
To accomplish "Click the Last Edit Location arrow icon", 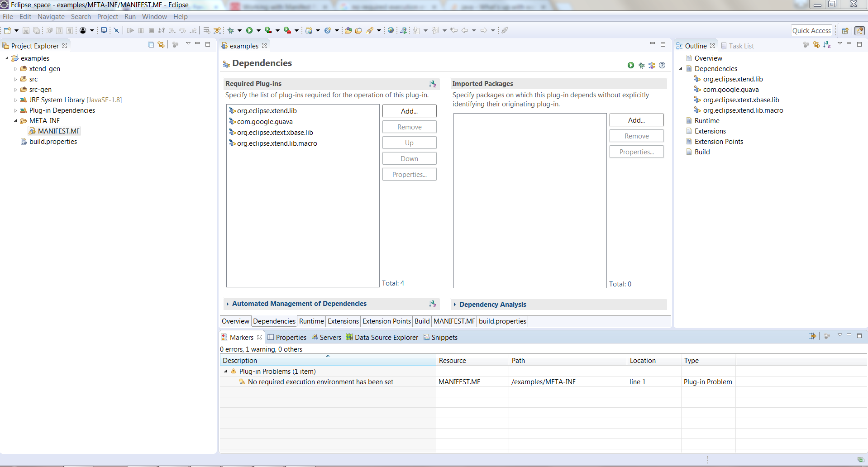I will pyautogui.click(x=454, y=30).
